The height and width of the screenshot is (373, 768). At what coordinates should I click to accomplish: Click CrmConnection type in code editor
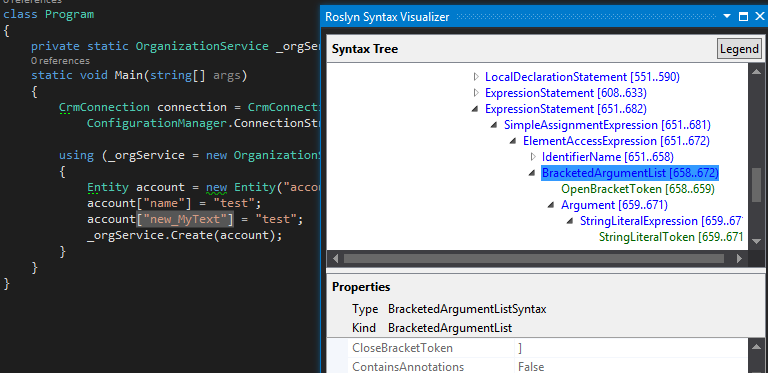[104, 107]
